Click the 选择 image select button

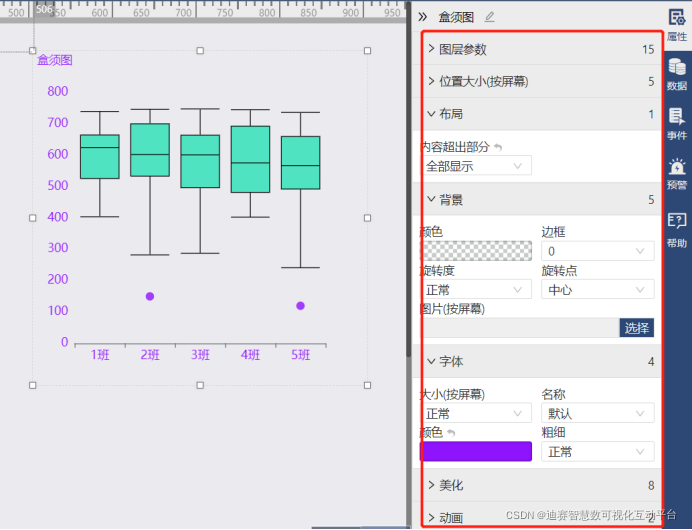coord(636,328)
